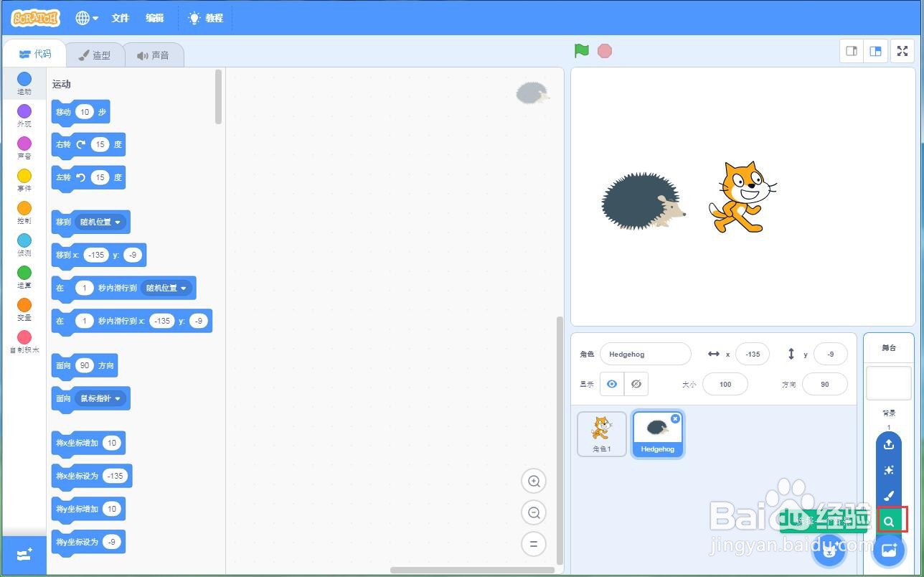Upload a backdrop
This screenshot has height=577, width=924.
click(889, 444)
